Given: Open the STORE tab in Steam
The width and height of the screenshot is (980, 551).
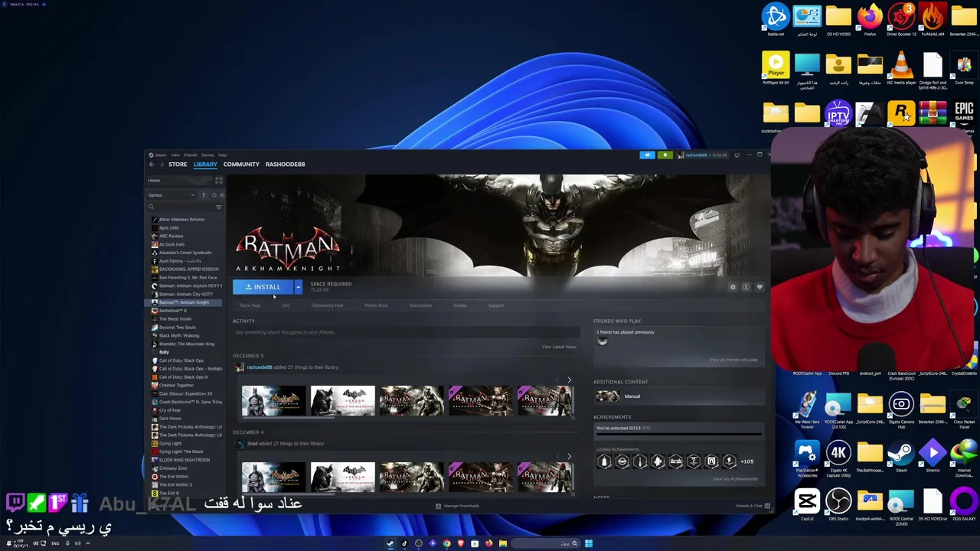Looking at the screenshot, I should [178, 164].
